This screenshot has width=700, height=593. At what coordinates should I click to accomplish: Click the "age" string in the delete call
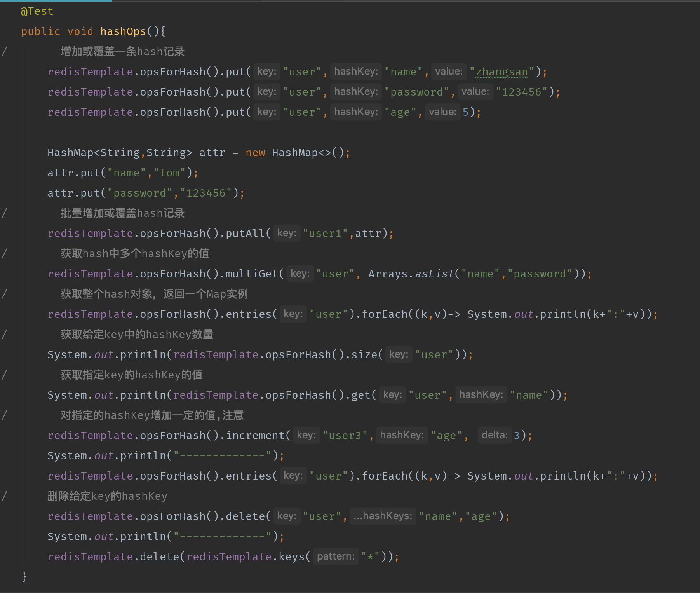(481, 516)
